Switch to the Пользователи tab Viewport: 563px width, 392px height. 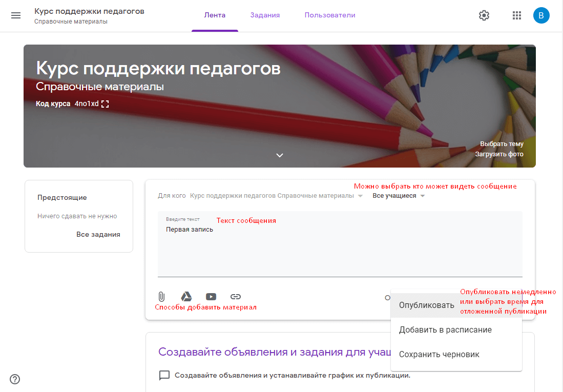(330, 15)
